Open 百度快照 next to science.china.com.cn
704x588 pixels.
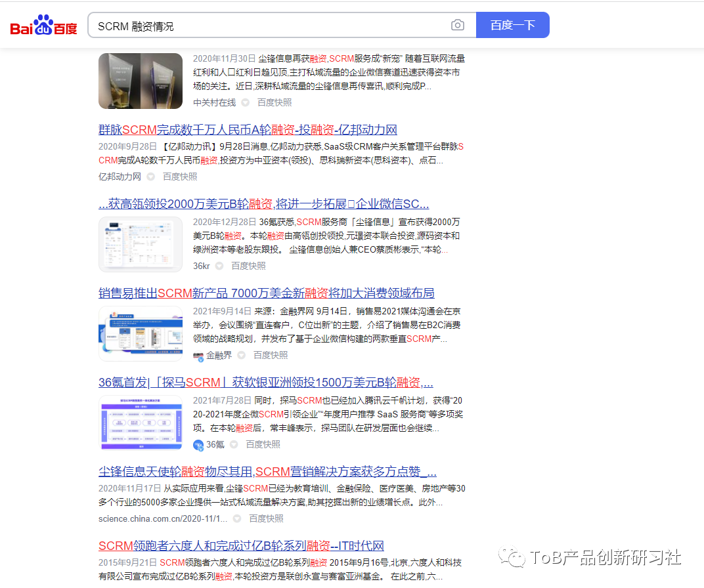point(266,518)
